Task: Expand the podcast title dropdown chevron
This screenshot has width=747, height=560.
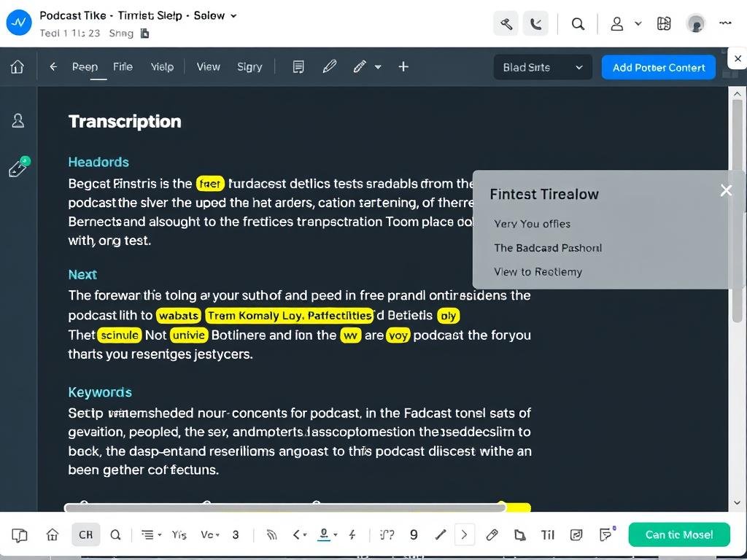Action: pyautogui.click(x=233, y=16)
